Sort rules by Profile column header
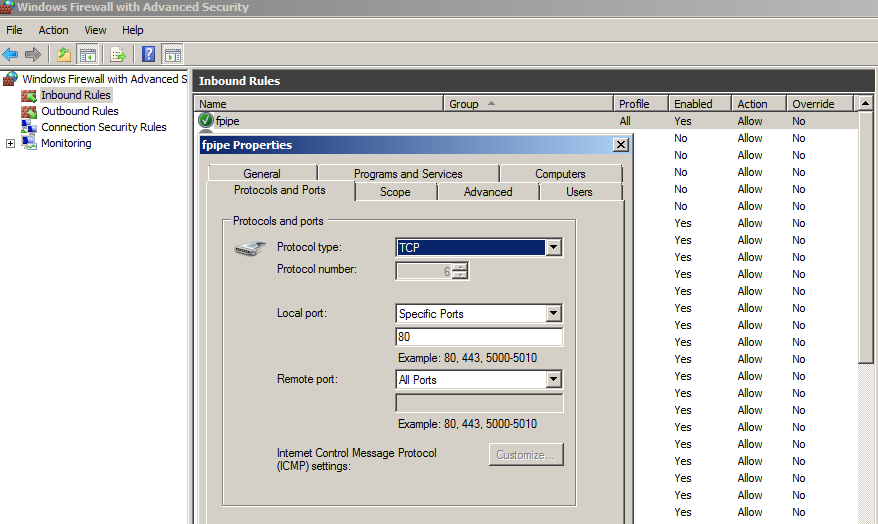The width and height of the screenshot is (878, 524). click(x=641, y=104)
